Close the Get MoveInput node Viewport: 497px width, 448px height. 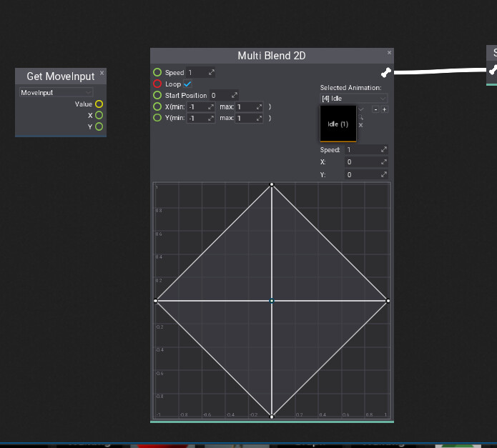(102, 73)
